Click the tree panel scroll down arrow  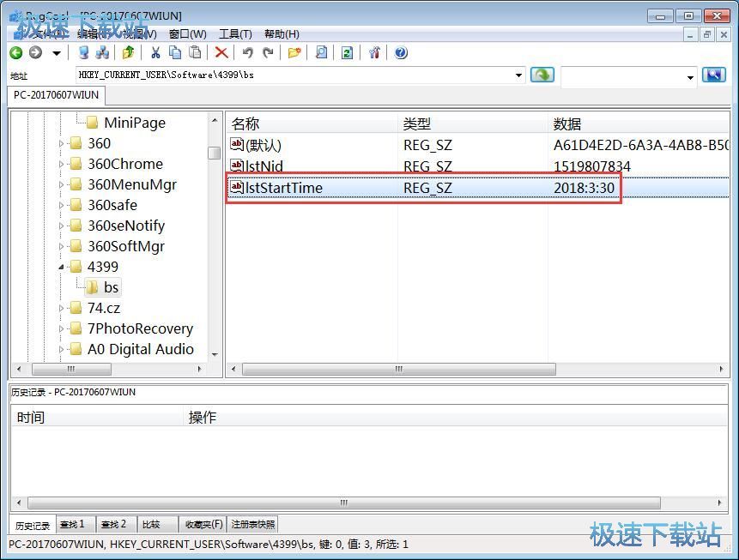click(x=214, y=354)
